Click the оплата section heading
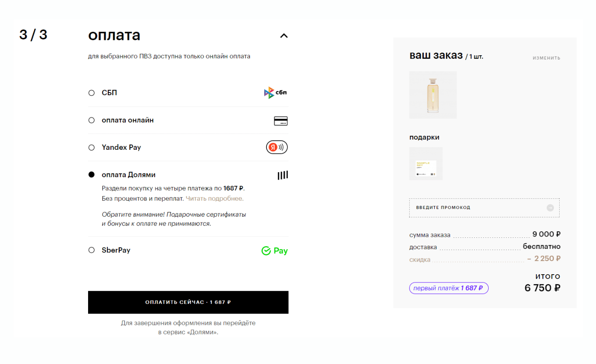Image resolution: width=596 pixels, height=364 pixels. [114, 35]
